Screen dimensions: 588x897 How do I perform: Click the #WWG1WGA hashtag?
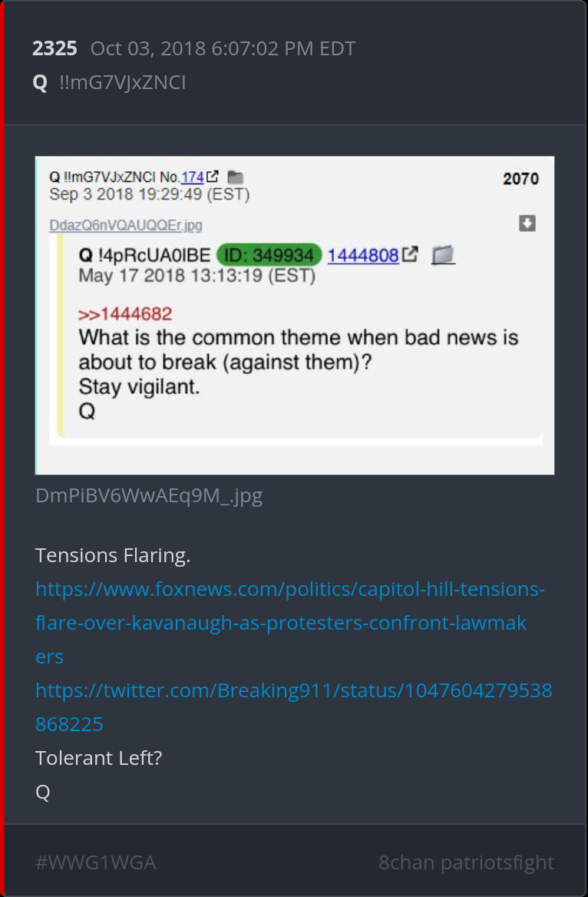[x=95, y=862]
